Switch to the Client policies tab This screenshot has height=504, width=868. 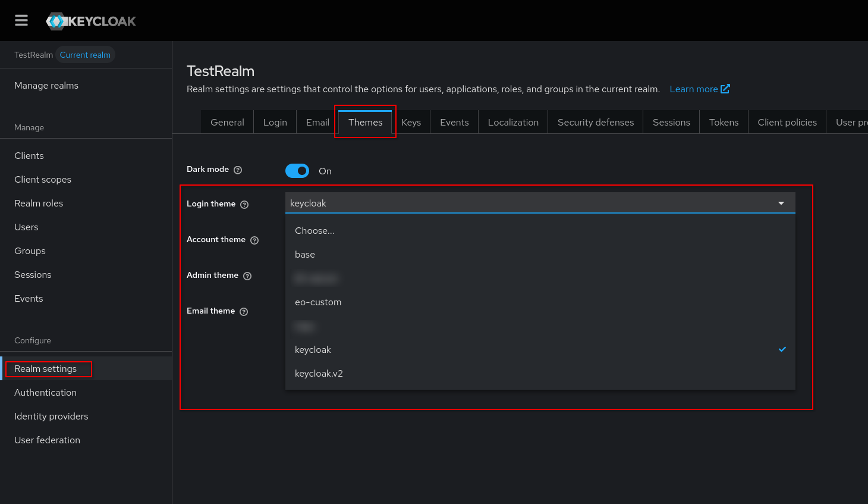click(x=787, y=122)
